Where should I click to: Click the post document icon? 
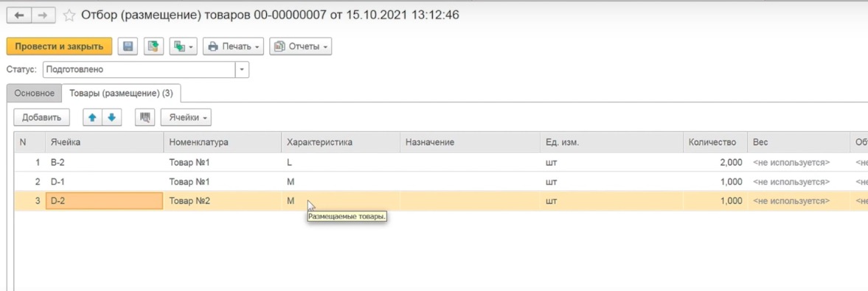click(x=154, y=46)
